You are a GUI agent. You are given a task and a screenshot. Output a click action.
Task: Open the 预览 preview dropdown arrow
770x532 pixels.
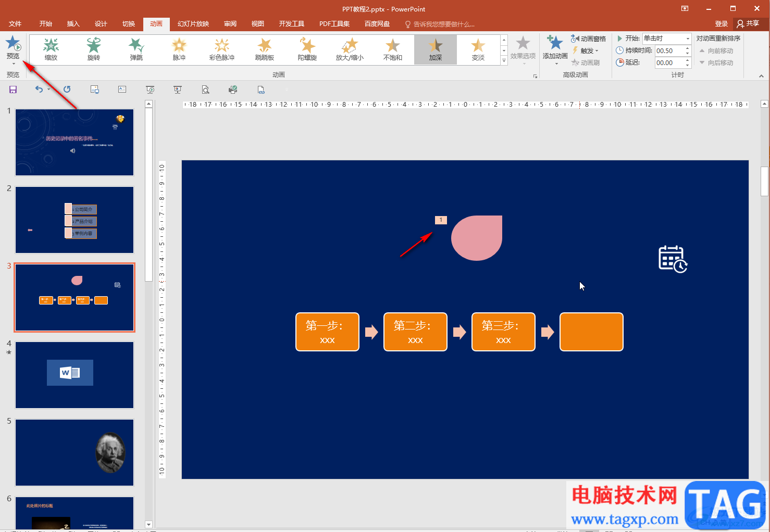point(13,64)
